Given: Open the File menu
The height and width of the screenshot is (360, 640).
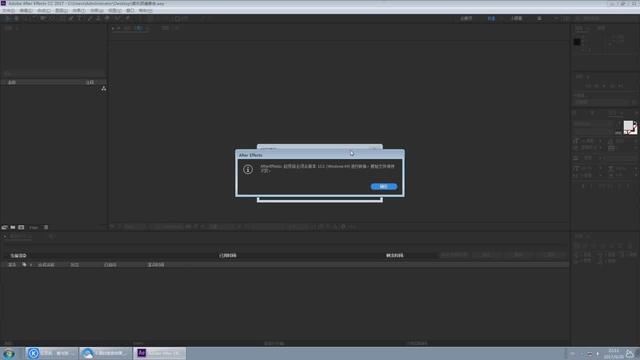Looking at the screenshot, I should (8, 11).
